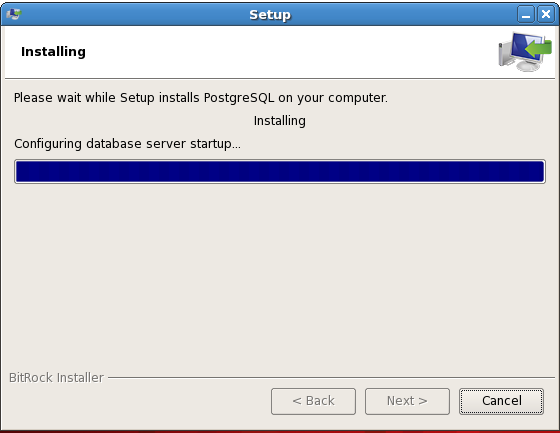This screenshot has height=433, width=560.
Task: Click the right end of progress bar
Action: (538, 171)
